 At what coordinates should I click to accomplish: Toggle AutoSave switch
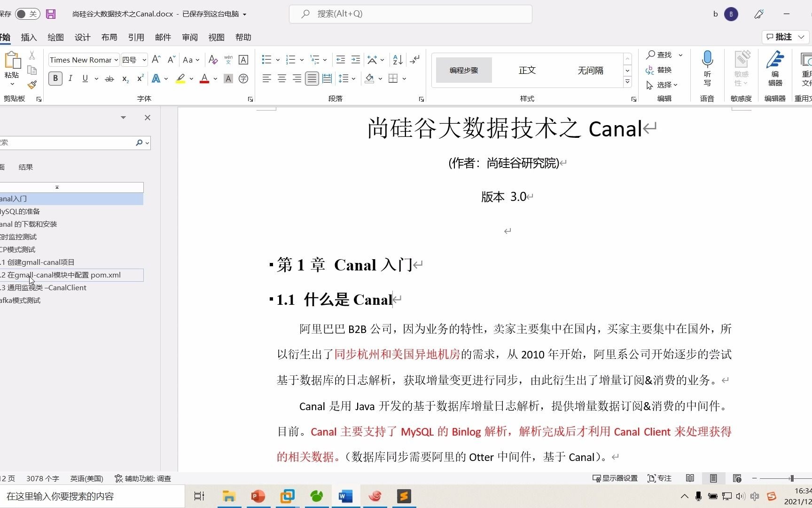27,14
